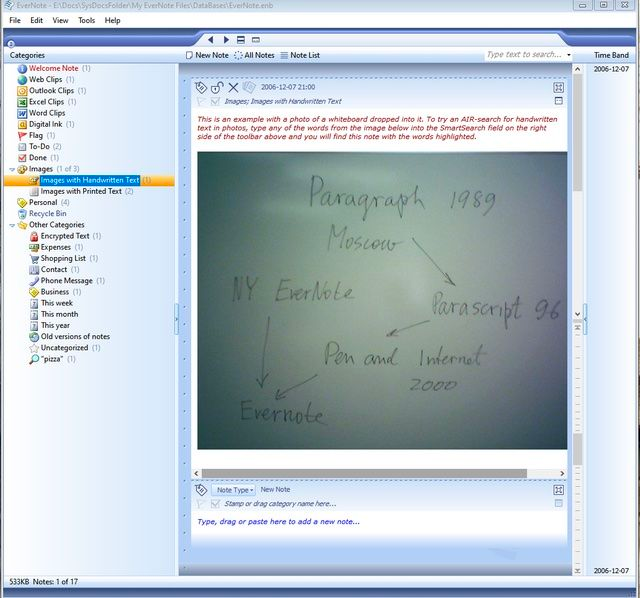Open the Shopping List category
Image resolution: width=640 pixels, height=598 pixels.
[x=63, y=258]
